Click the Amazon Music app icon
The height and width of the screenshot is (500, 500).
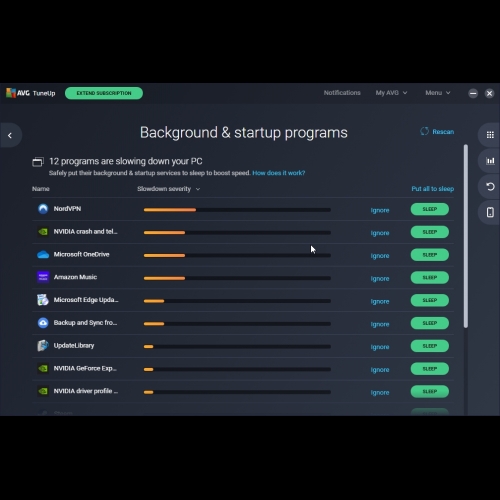[x=43, y=277]
